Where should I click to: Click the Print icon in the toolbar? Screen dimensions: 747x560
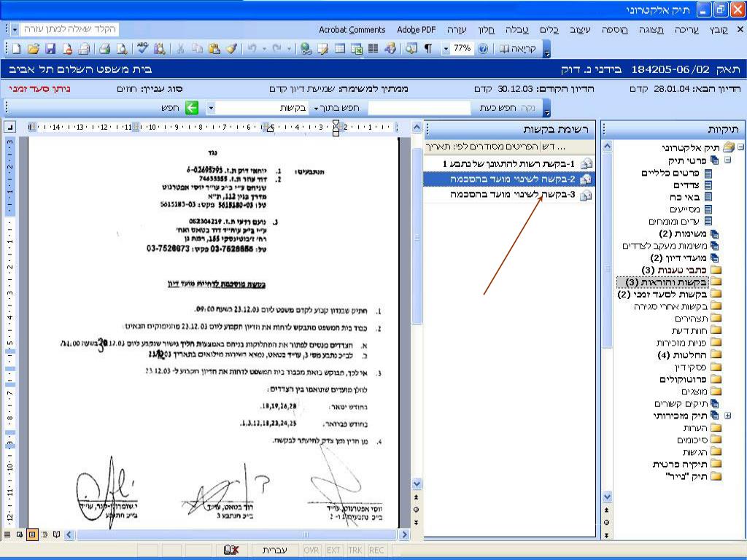coord(105,49)
